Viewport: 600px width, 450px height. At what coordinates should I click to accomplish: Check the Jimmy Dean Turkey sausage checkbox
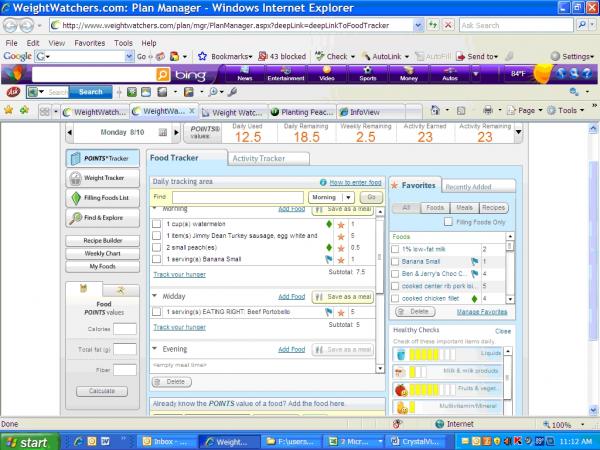(157, 236)
